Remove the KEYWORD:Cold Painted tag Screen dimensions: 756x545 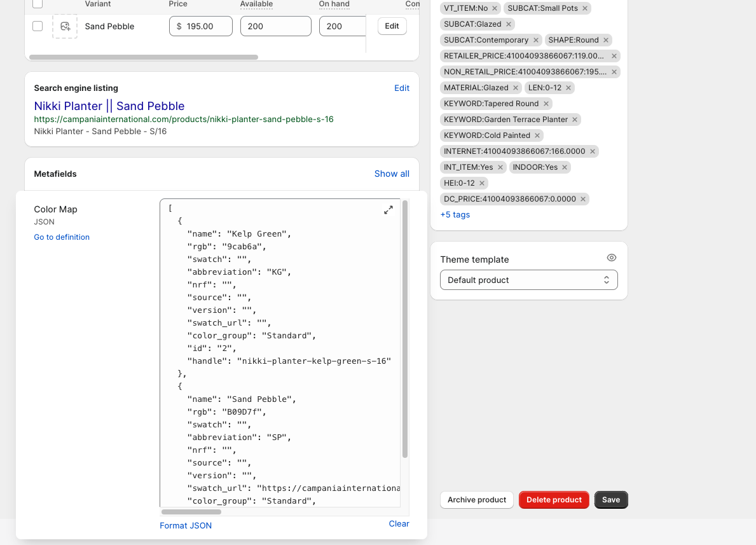coord(537,135)
